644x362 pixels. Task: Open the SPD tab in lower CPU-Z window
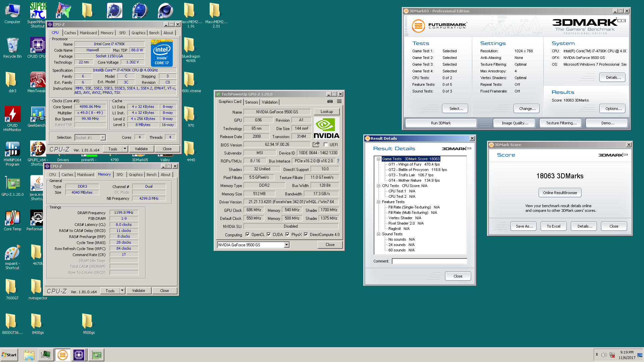click(x=119, y=175)
